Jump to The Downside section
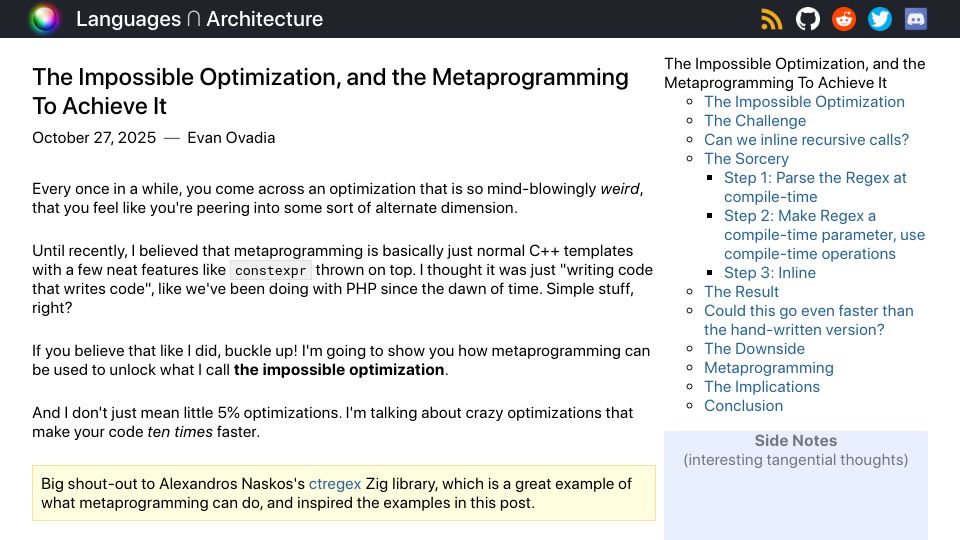 pos(754,348)
